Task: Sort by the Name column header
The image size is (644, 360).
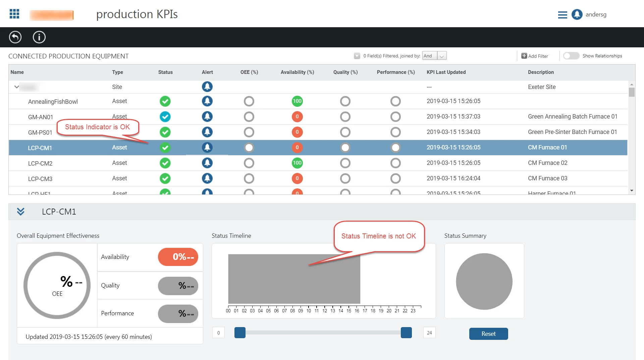Action: (17, 72)
